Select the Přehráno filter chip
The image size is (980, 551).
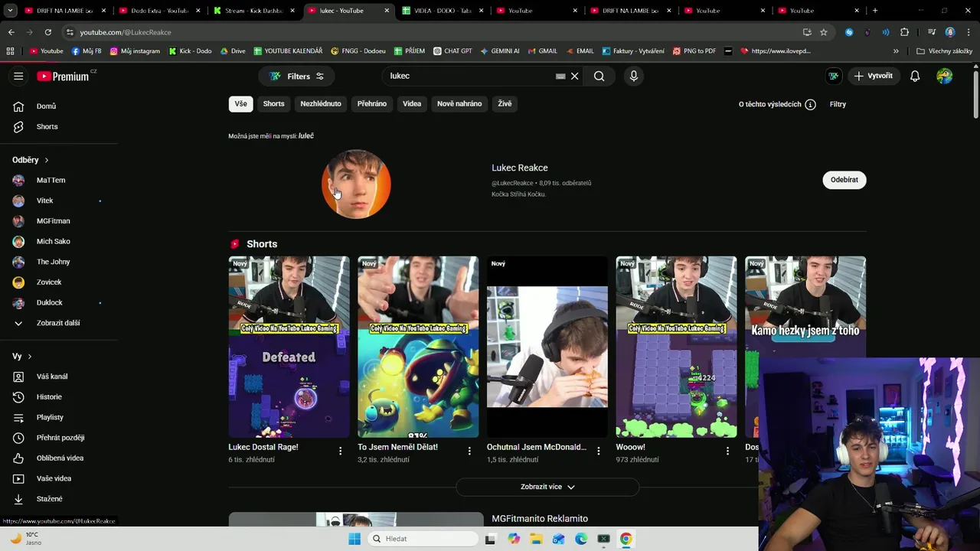coord(372,103)
